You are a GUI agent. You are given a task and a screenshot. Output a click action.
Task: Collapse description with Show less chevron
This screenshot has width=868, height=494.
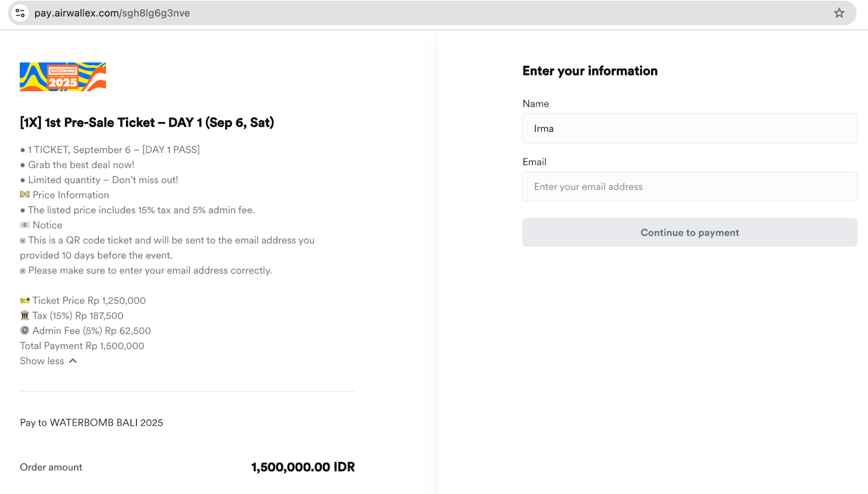73,361
